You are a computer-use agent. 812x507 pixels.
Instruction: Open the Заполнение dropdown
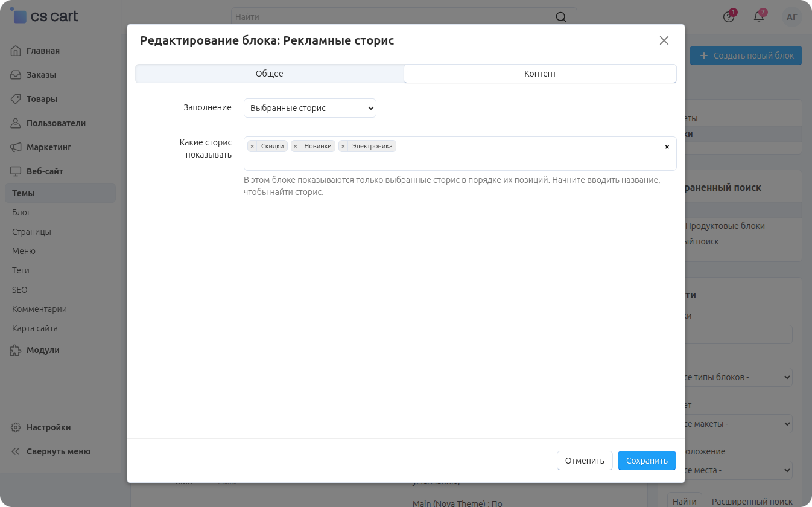310,108
